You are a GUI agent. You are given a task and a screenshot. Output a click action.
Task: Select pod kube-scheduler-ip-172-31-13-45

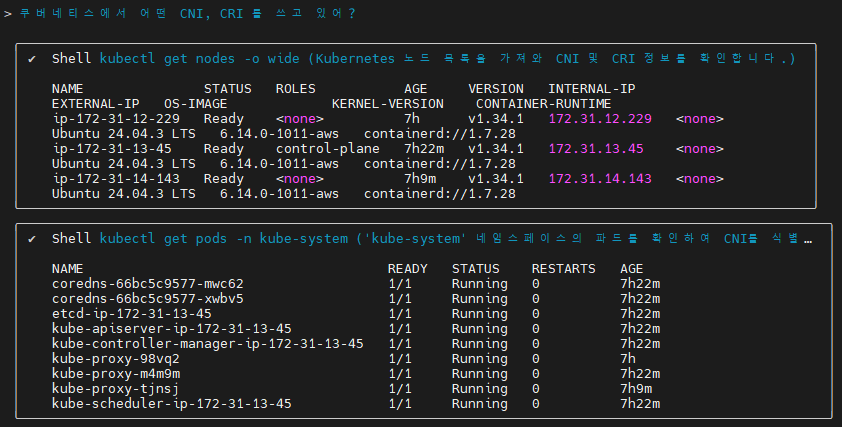(x=172, y=404)
